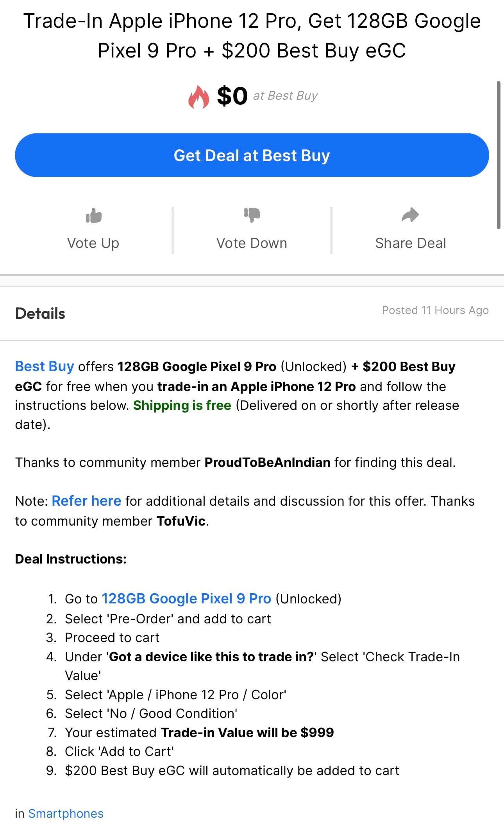The width and height of the screenshot is (504, 840).
Task: Open the Smartphones category link
Action: pyautogui.click(x=66, y=813)
